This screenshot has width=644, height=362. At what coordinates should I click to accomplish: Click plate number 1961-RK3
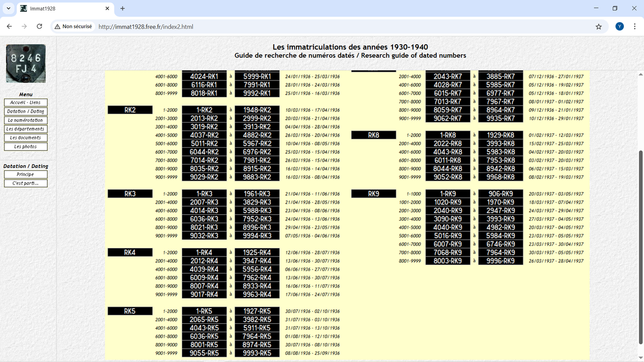(257, 194)
